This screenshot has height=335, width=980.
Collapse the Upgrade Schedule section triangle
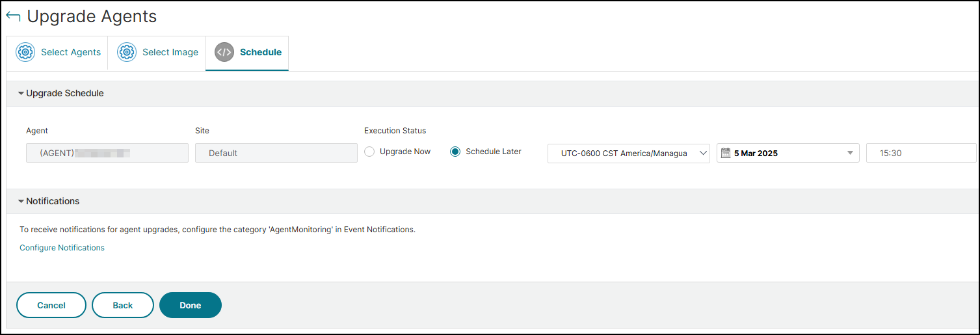(x=21, y=94)
